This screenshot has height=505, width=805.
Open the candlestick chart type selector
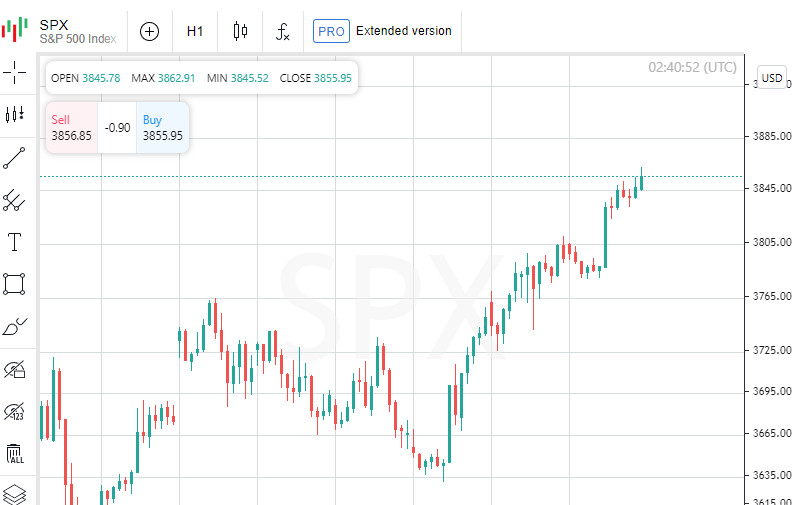(240, 31)
